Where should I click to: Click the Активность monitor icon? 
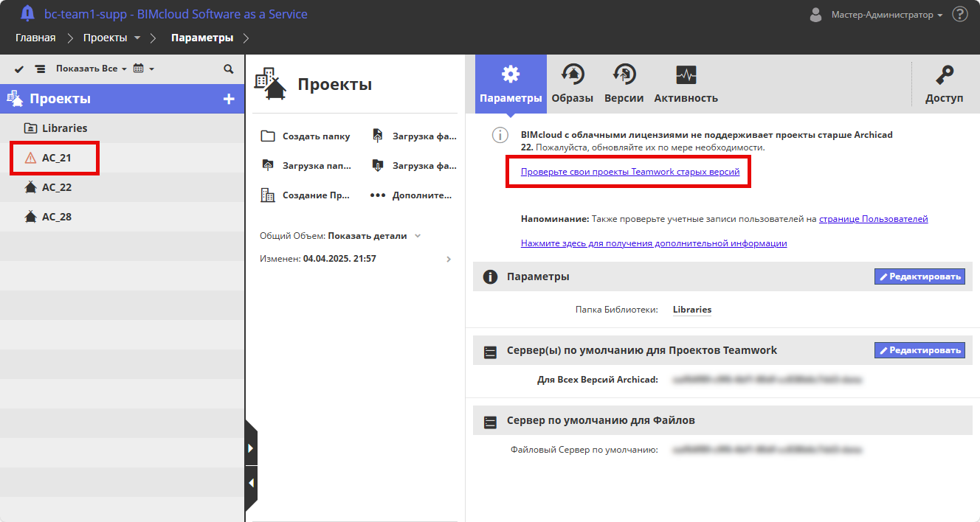[x=686, y=74]
